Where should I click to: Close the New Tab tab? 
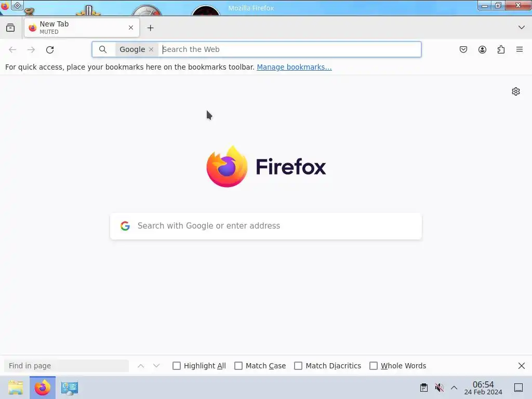(131, 28)
